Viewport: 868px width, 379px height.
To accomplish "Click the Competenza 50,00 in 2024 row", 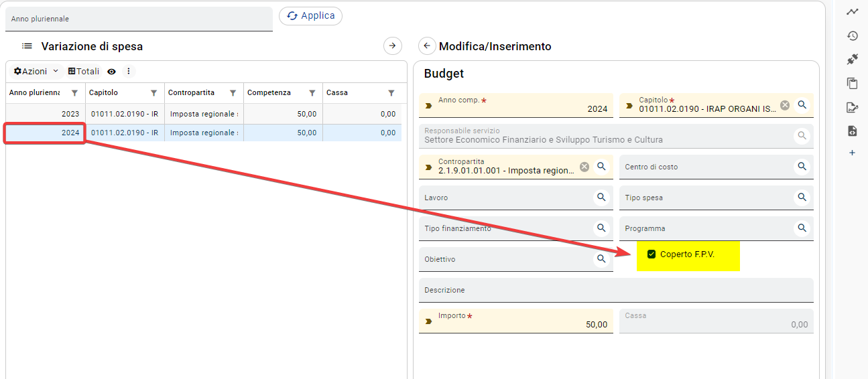I will [x=283, y=133].
